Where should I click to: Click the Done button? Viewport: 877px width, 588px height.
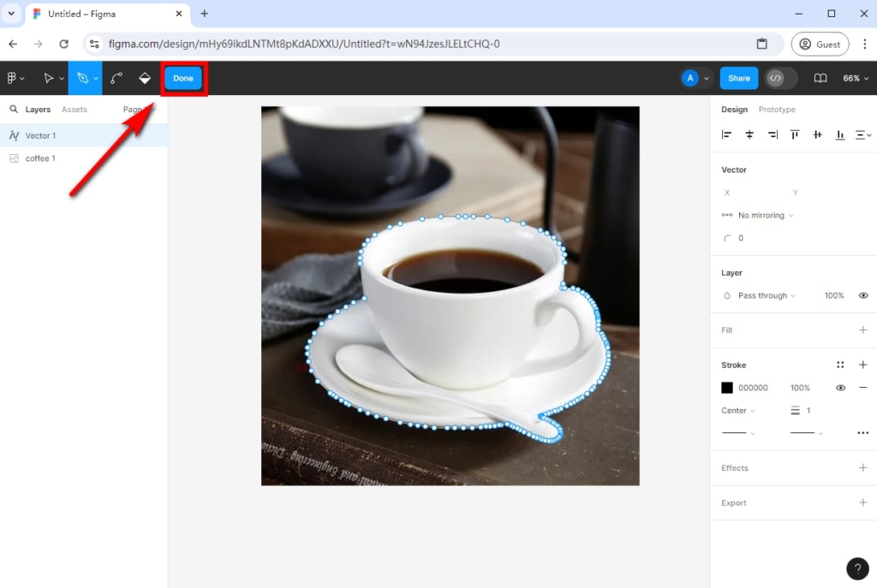pyautogui.click(x=182, y=77)
